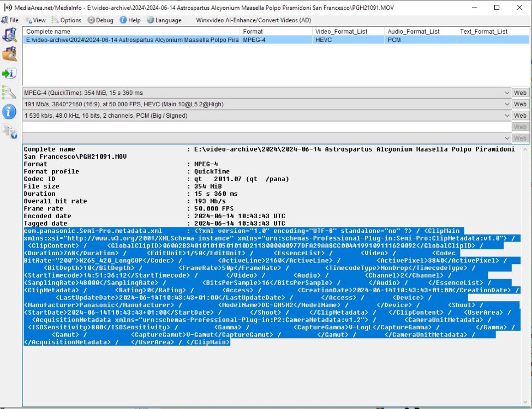532x409 pixels.
Task: Open the Language menu
Action: click(164, 20)
